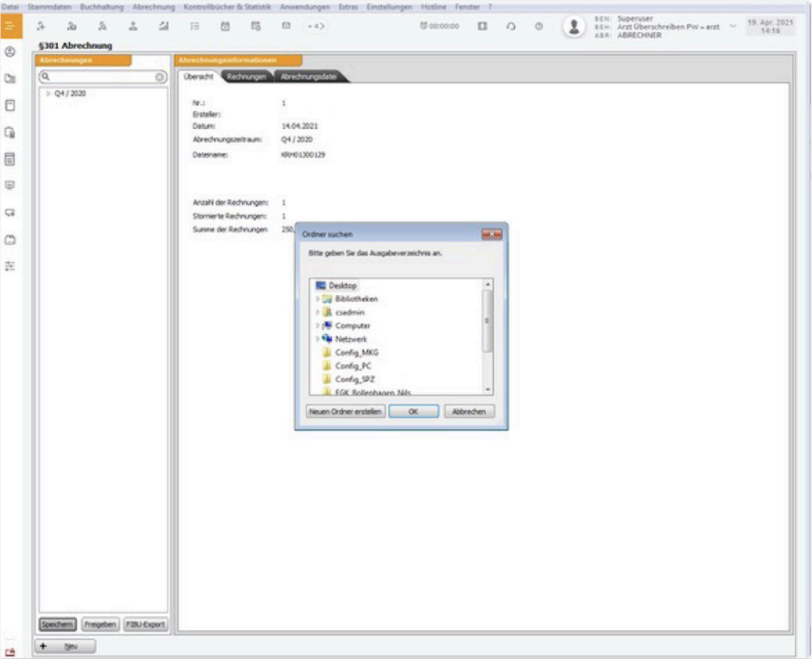
Task: Click the sliders settings icon in left sidebar
Action: 10,266
